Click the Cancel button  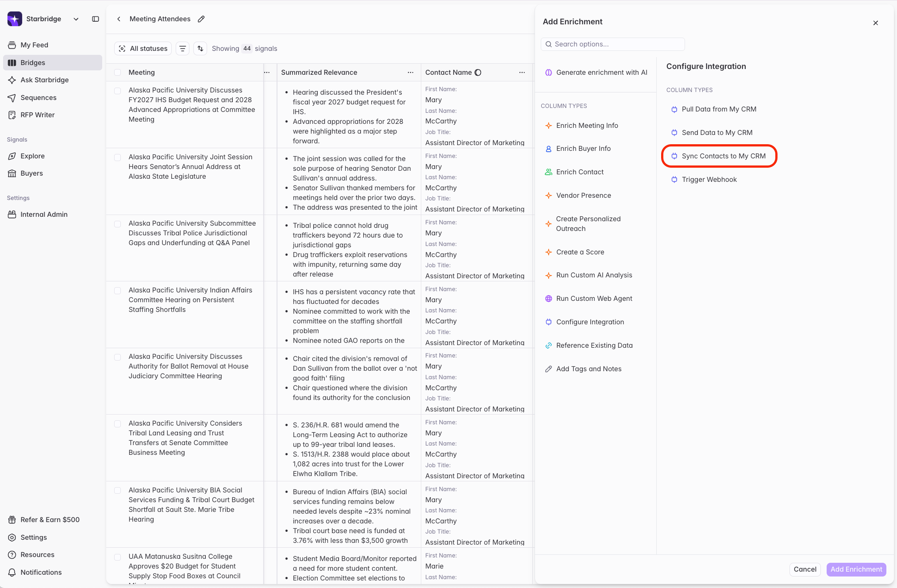pyautogui.click(x=805, y=569)
